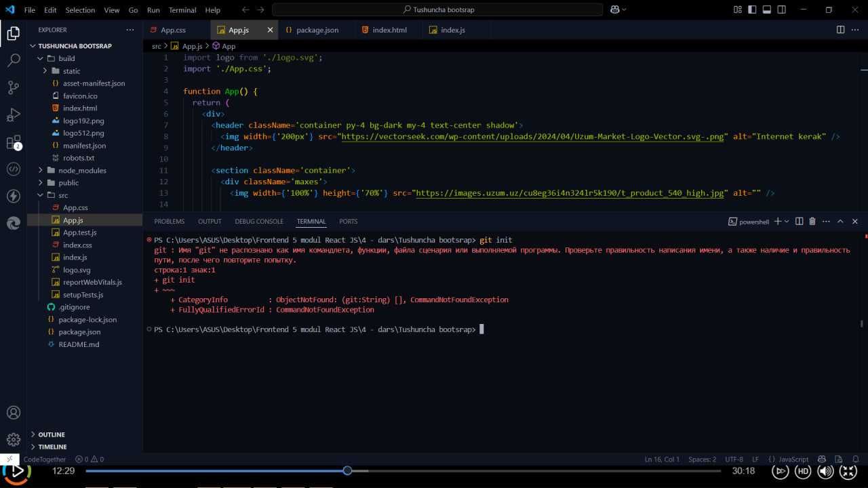This screenshot has height=488, width=868.
Task: Add a new terminal with plus icon
Action: pos(778,222)
